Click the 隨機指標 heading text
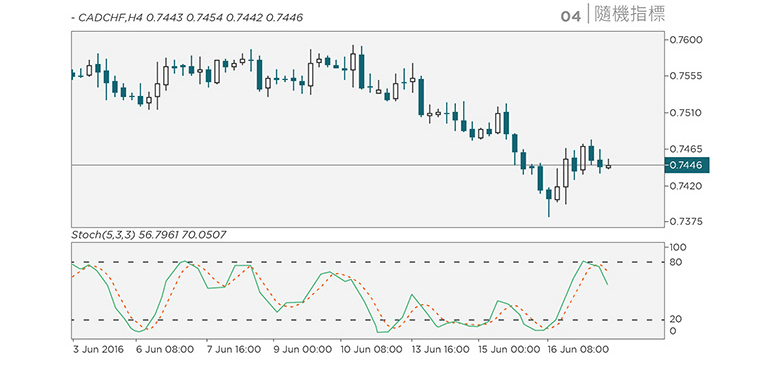 pyautogui.click(x=630, y=15)
